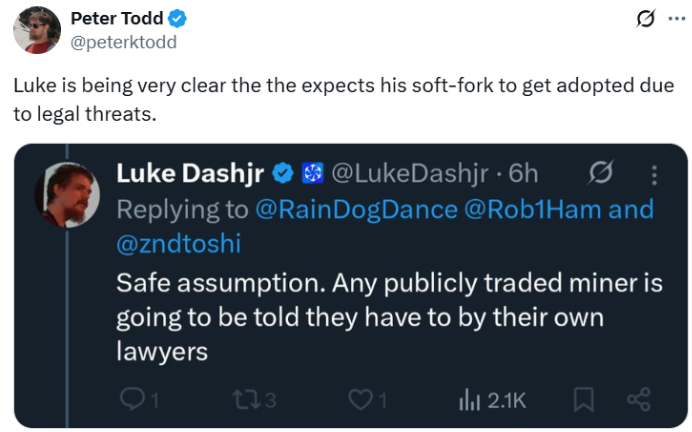Open Luke Dashjr's avatar in quoted tweet
The width and height of the screenshot is (692, 432).
pyautogui.click(x=67, y=195)
